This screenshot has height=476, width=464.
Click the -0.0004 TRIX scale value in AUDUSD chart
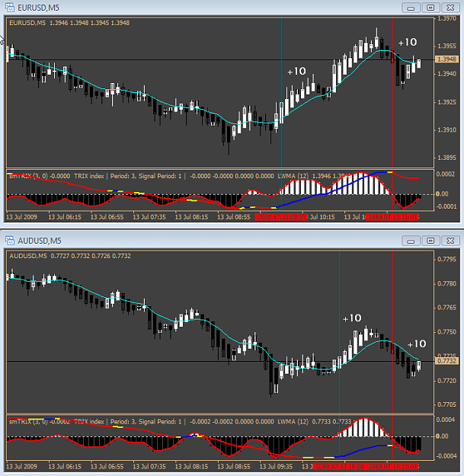[x=446, y=456]
